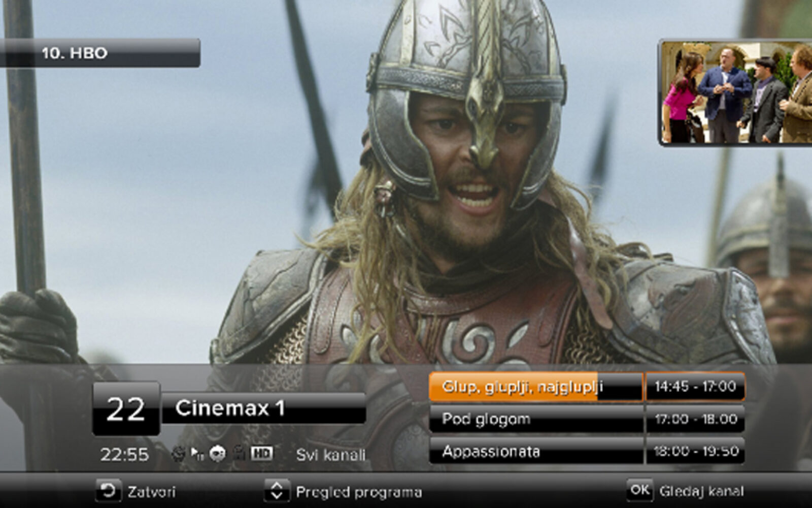The width and height of the screenshot is (812, 508).
Task: Click the 17:00 - 18:00 time slot
Action: (695, 419)
